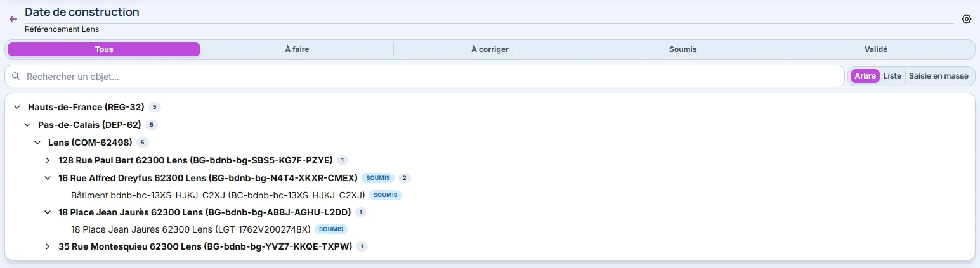The width and height of the screenshot is (980, 268).
Task: Switch to the À corriger tab
Action: pos(490,49)
